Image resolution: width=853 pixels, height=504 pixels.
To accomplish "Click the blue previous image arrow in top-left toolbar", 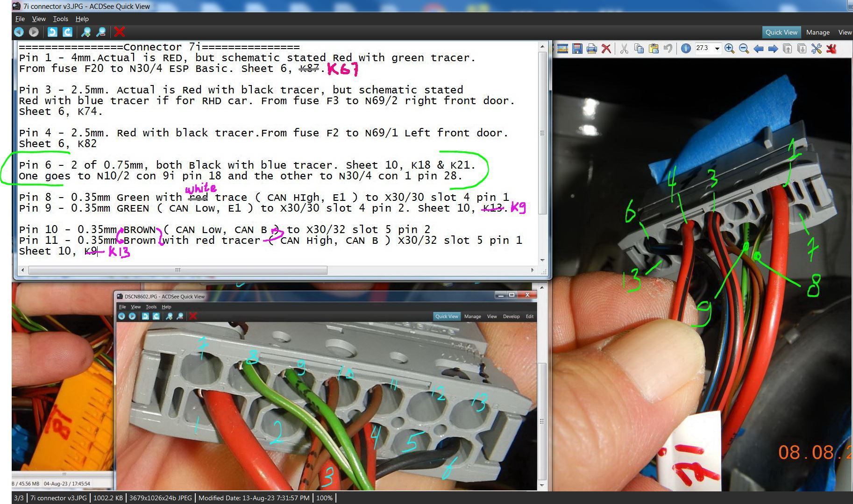I will point(19,32).
